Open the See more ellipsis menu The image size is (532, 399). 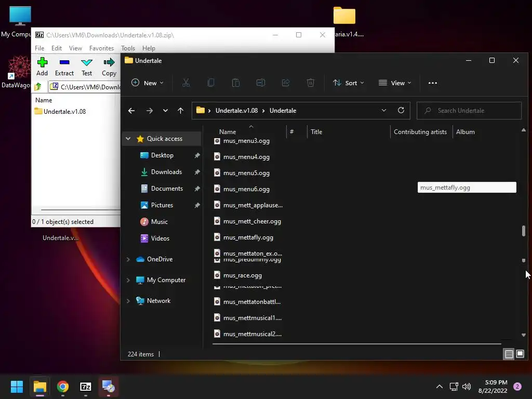coord(433,83)
